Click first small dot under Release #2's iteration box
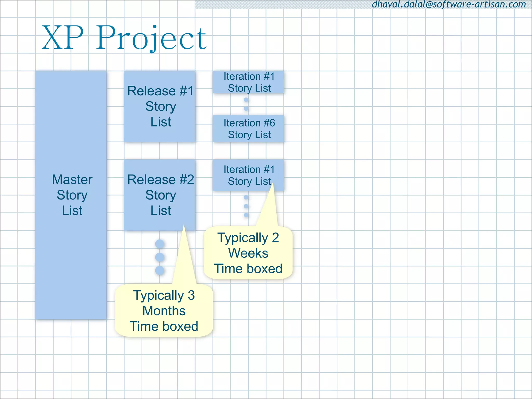Screen dimensions: 532x399 coord(246,197)
